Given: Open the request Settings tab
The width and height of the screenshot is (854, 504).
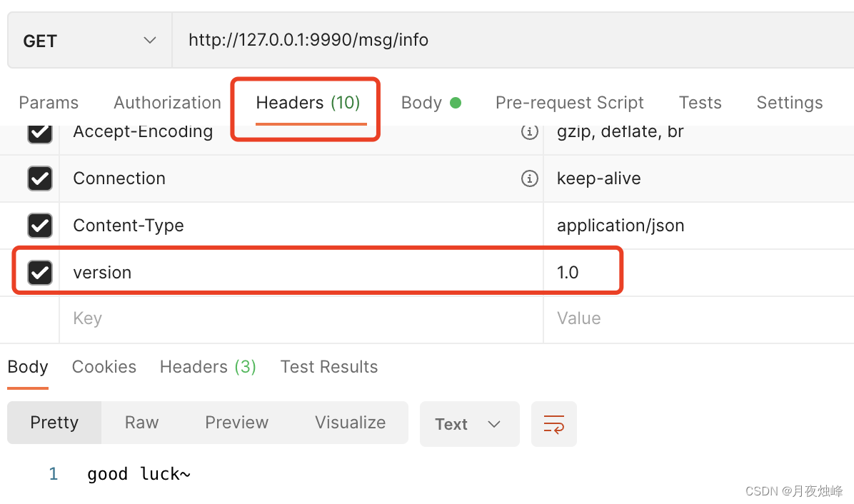Looking at the screenshot, I should [789, 103].
